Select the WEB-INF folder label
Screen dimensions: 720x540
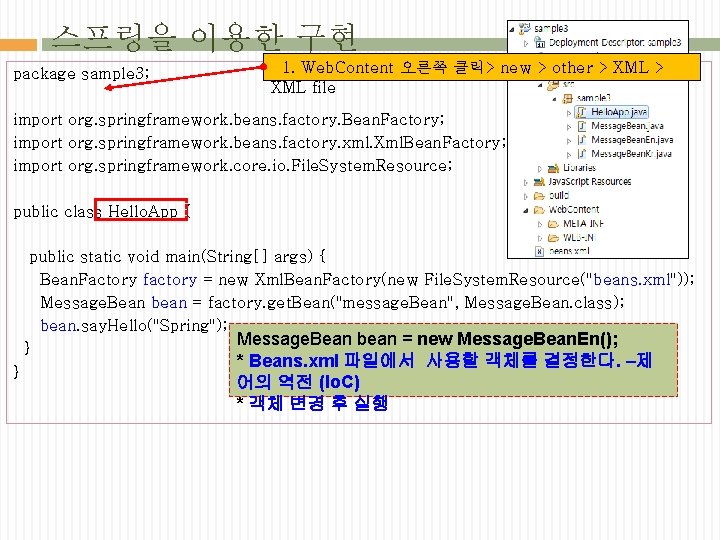click(x=579, y=237)
